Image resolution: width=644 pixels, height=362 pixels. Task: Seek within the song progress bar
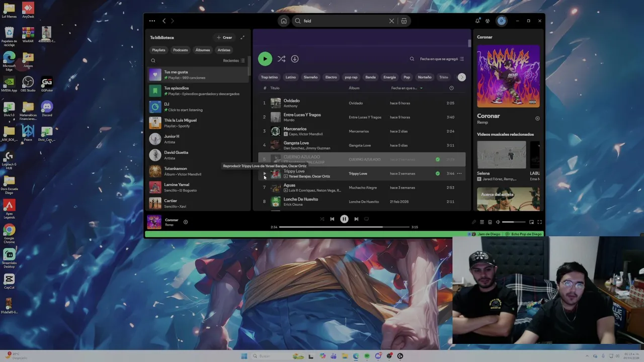pyautogui.click(x=344, y=227)
